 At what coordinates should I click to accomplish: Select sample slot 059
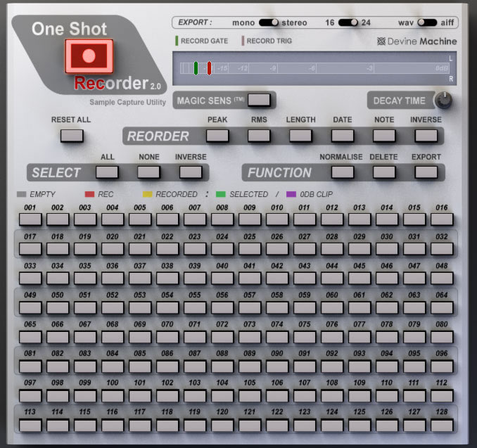click(305, 307)
